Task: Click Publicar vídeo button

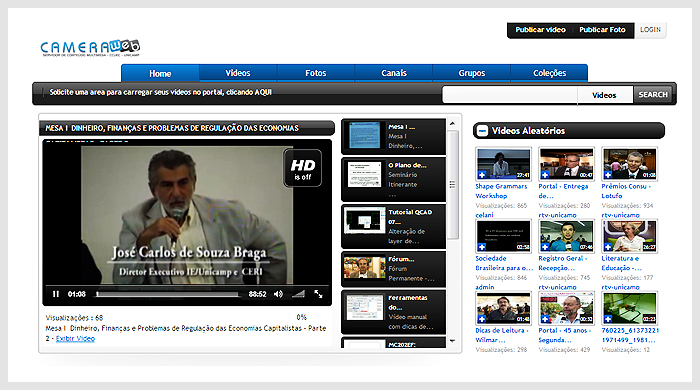Action: pyautogui.click(x=540, y=30)
